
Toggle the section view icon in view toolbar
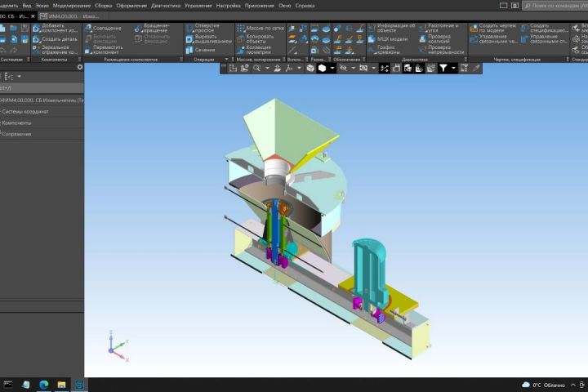click(363, 69)
